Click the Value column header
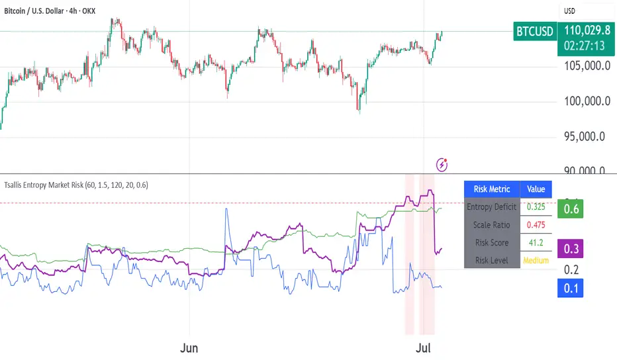This screenshot has width=617, height=364. pyautogui.click(x=536, y=189)
